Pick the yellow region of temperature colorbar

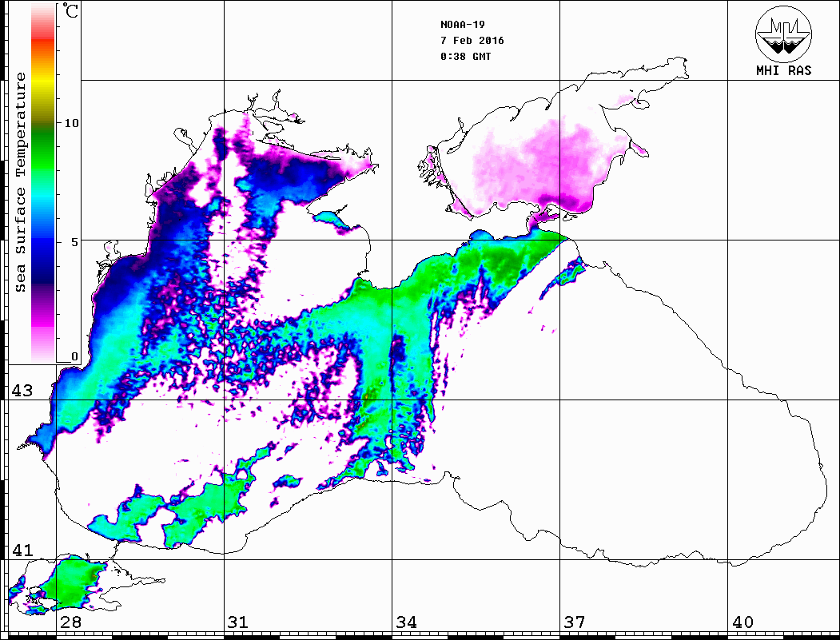point(43,81)
